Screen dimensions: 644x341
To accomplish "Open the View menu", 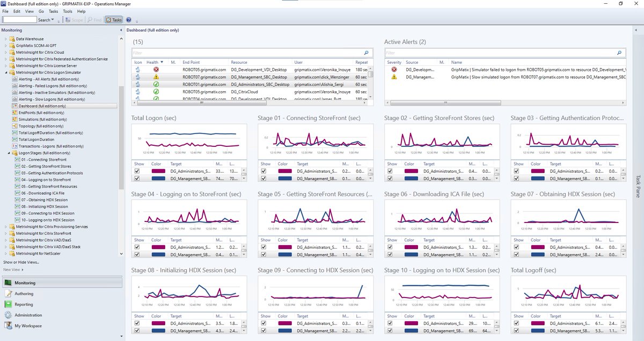I will [30, 11].
